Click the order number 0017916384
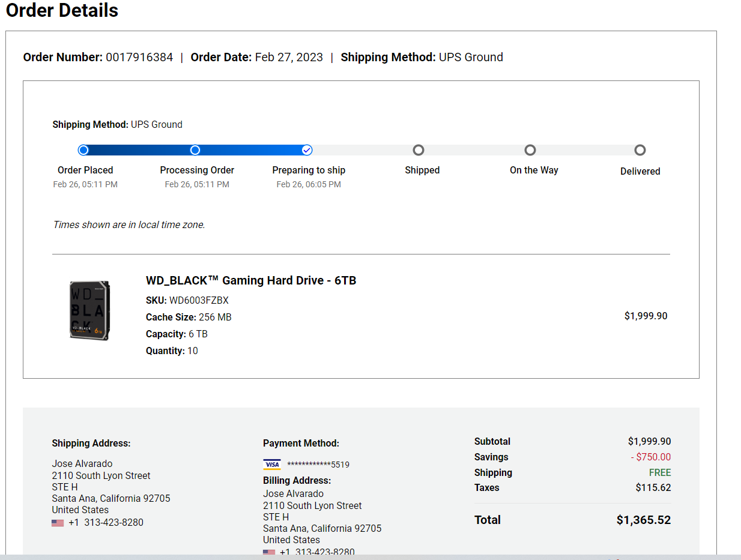This screenshot has width=741, height=560. 139,57
